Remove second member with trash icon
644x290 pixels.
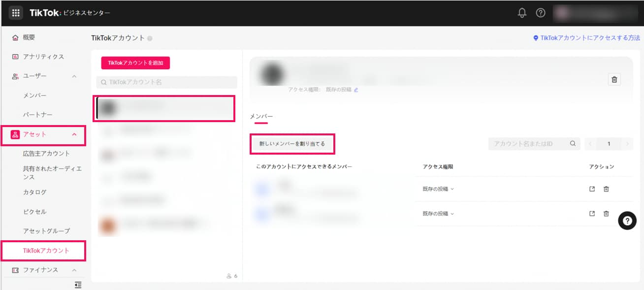click(x=606, y=214)
